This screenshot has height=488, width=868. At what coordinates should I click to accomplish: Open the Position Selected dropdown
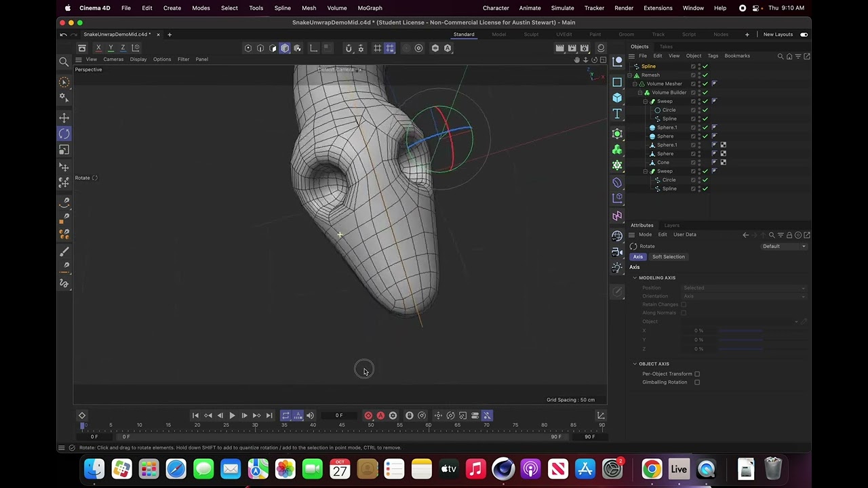pos(744,288)
